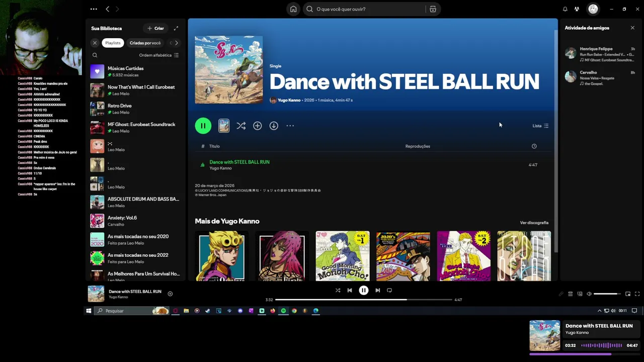The image size is (644, 362).
Task: Open Spotify from the taskbar
Action: 283,311
